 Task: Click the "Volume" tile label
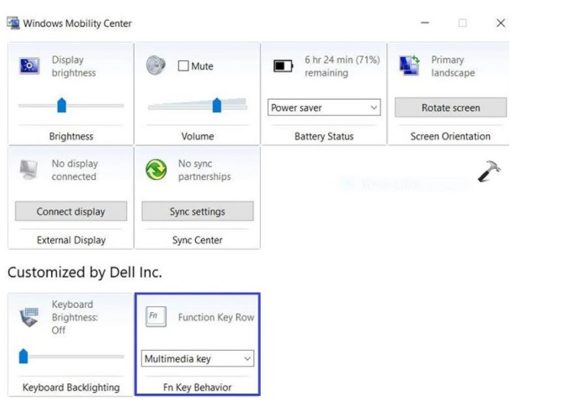[x=198, y=136]
